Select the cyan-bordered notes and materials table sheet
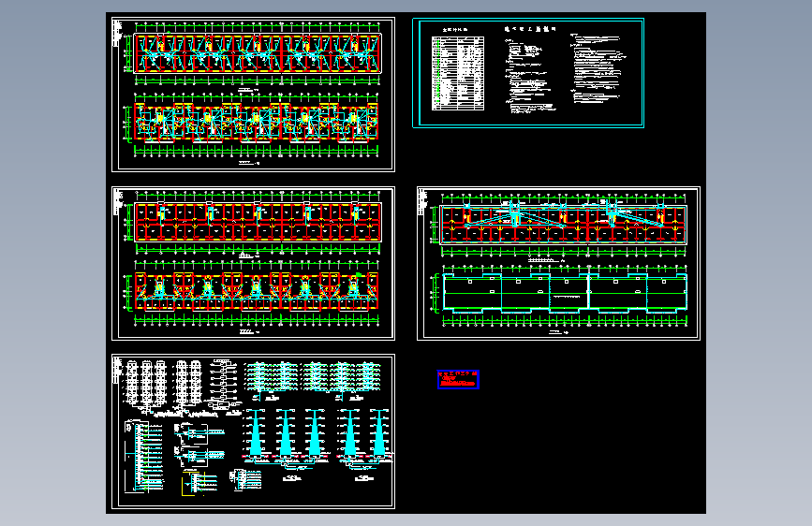This screenshot has width=812, height=526. click(x=528, y=73)
